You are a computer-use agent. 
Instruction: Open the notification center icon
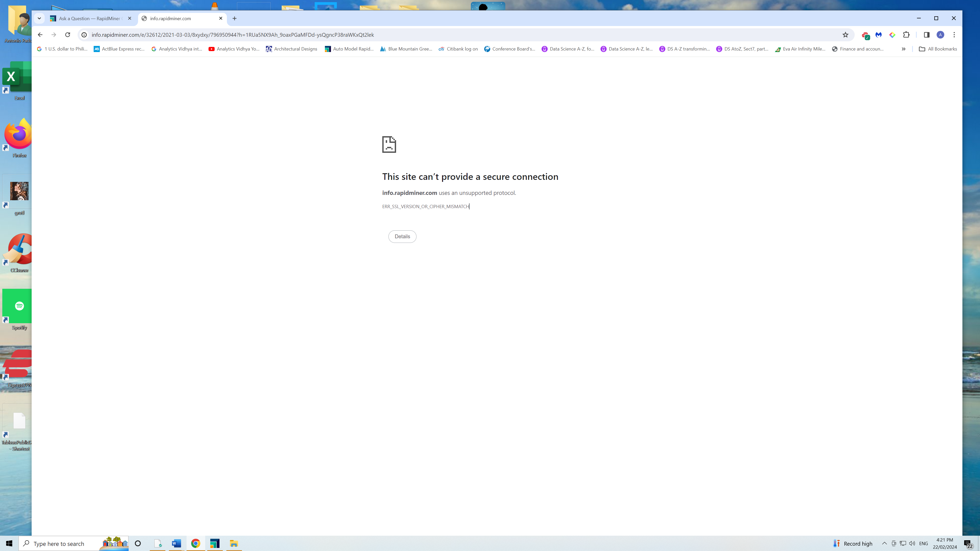tap(968, 544)
